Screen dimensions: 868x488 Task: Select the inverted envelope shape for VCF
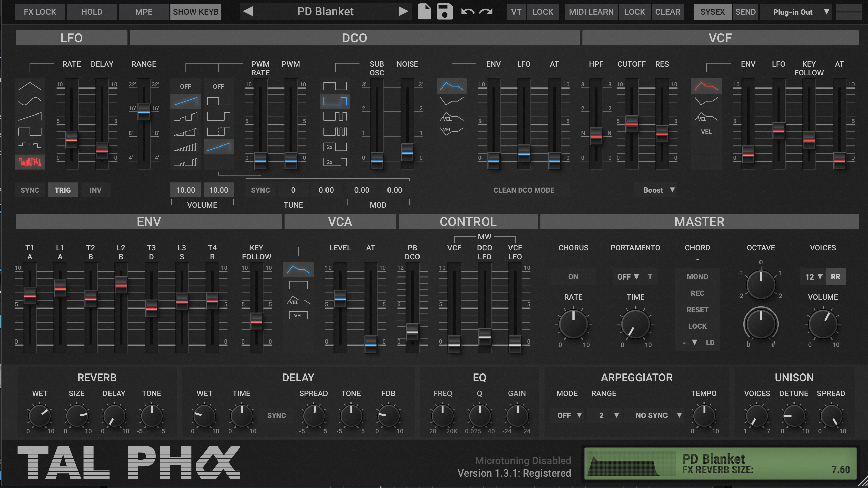click(x=706, y=101)
